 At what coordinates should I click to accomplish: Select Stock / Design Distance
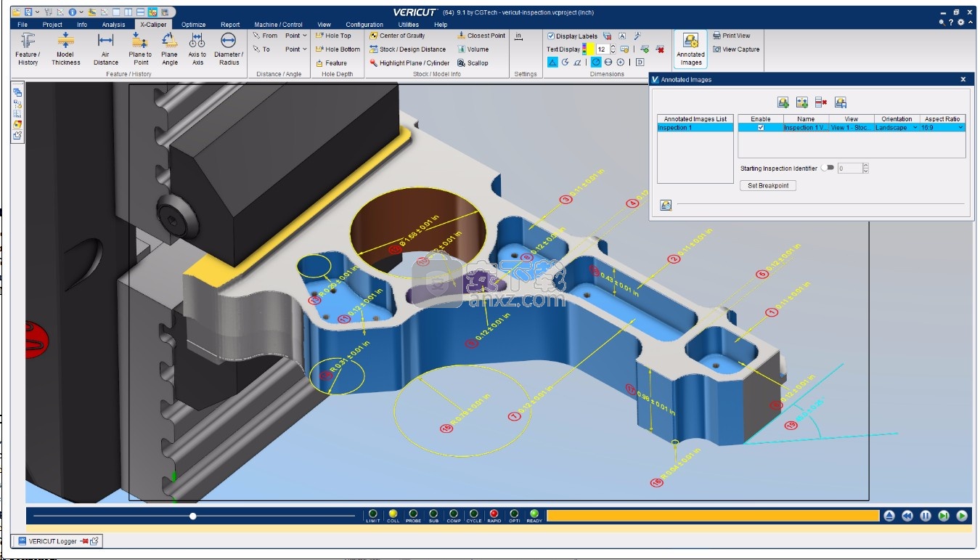coord(407,49)
